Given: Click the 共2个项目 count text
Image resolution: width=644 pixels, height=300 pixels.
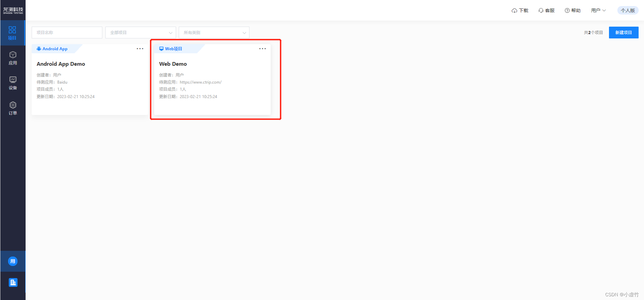Looking at the screenshot, I should click(x=593, y=33).
